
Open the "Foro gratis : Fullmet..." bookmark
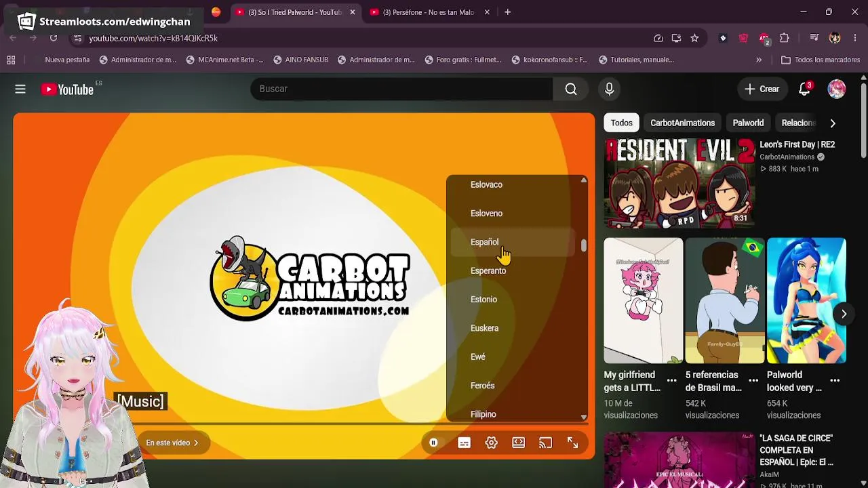[x=463, y=60]
